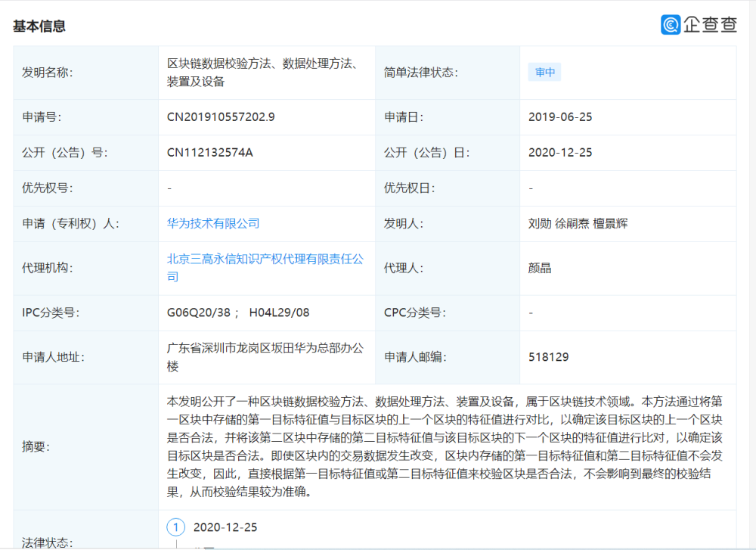Select the publication number CN112132574A
The height and width of the screenshot is (550, 756).
click(x=209, y=153)
